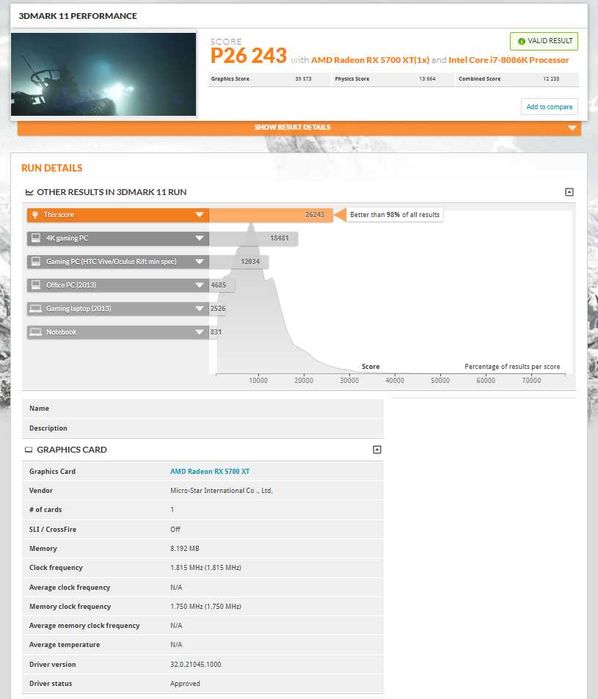Click the chart icon beside Other Results heading

click(29, 192)
